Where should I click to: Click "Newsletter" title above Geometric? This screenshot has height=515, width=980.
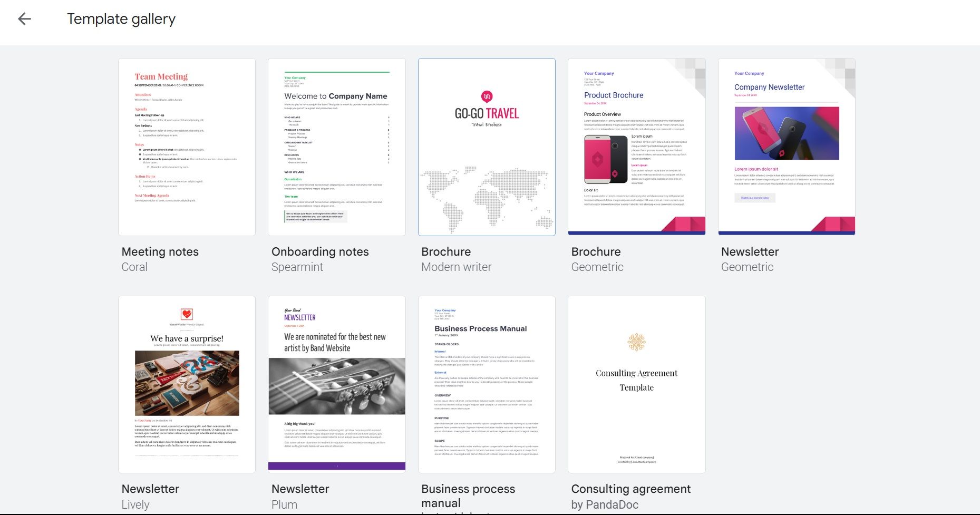(x=750, y=252)
